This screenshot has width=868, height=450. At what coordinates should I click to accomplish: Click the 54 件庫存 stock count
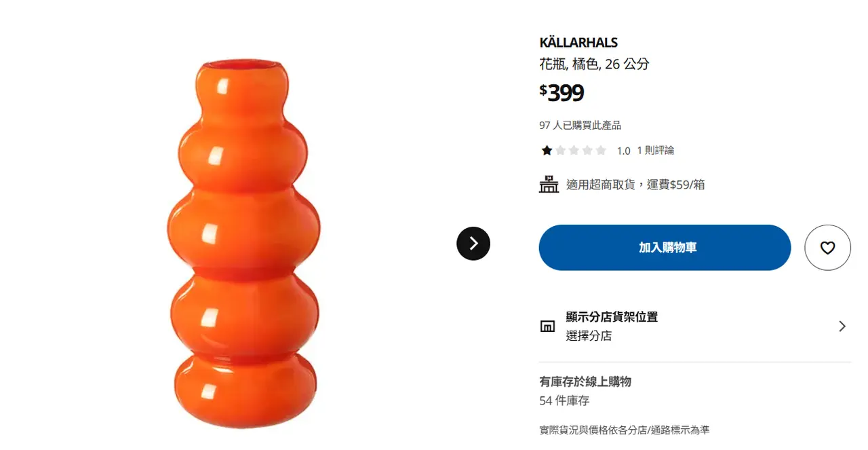(564, 401)
